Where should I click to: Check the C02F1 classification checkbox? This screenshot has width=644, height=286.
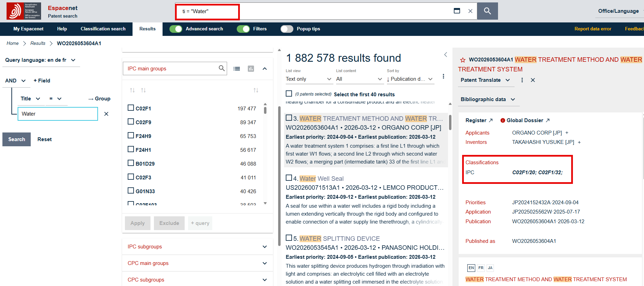click(131, 108)
